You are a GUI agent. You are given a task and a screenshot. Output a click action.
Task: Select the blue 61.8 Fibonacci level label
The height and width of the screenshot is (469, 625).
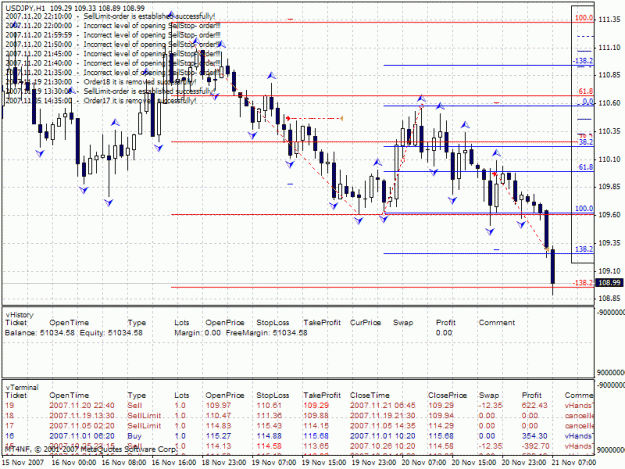(x=586, y=167)
